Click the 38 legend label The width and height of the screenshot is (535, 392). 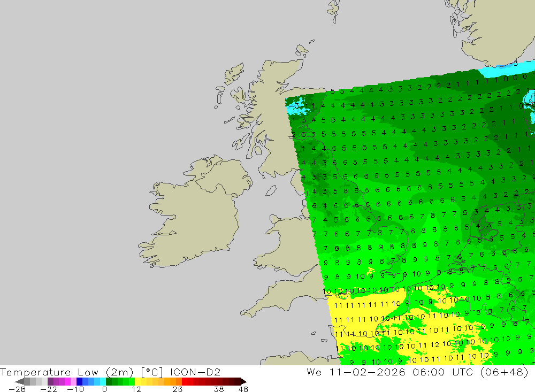(219, 389)
